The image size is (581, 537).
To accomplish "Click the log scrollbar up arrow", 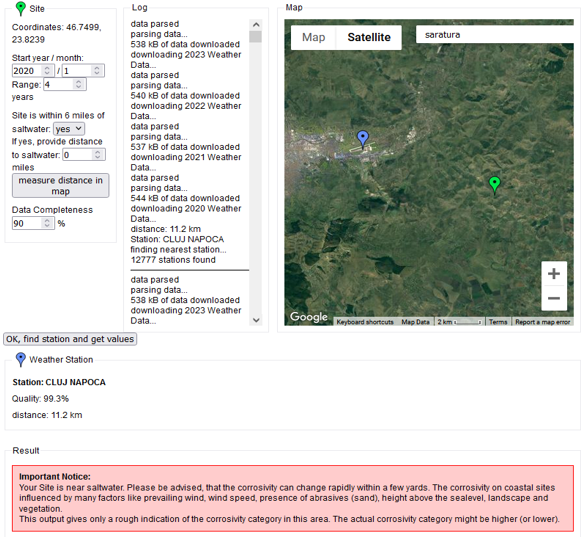I will pyautogui.click(x=256, y=25).
